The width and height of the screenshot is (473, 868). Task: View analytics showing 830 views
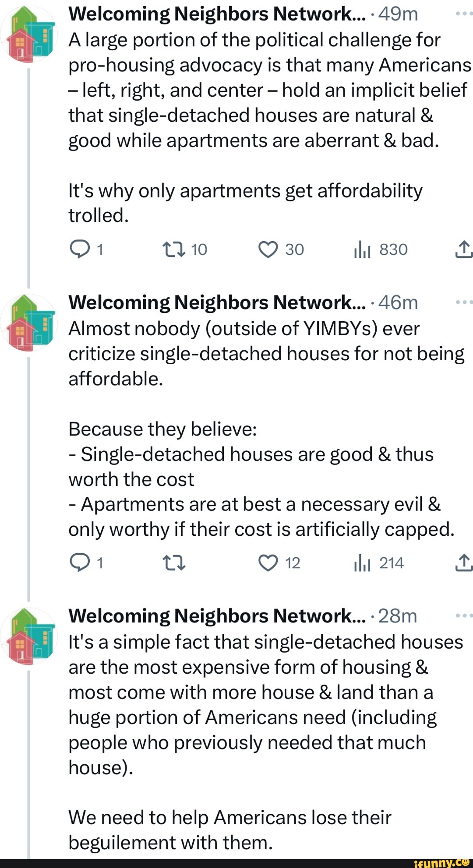pyautogui.click(x=362, y=250)
